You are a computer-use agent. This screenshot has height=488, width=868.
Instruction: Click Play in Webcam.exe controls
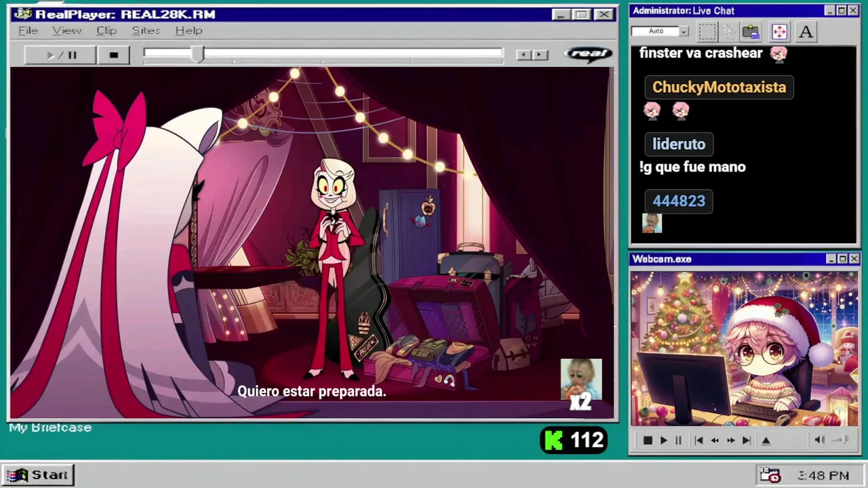click(663, 441)
